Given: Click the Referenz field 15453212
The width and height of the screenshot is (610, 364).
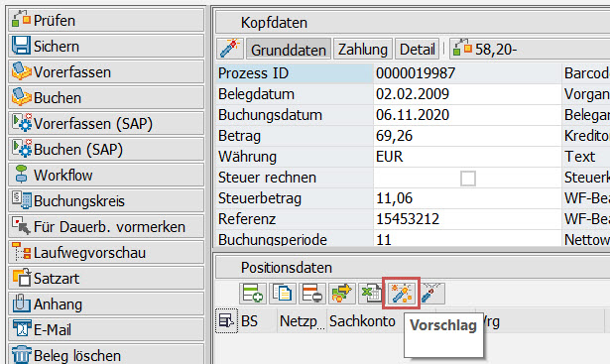Looking at the screenshot, I should tap(467, 219).
